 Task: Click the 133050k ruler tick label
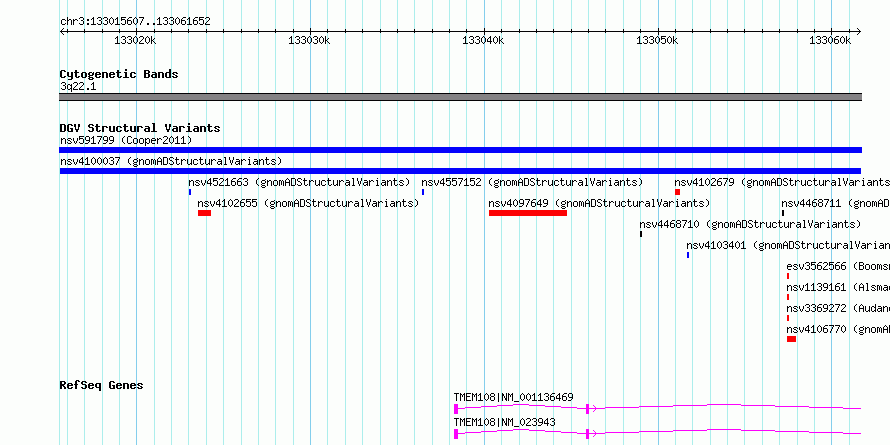coord(657,40)
